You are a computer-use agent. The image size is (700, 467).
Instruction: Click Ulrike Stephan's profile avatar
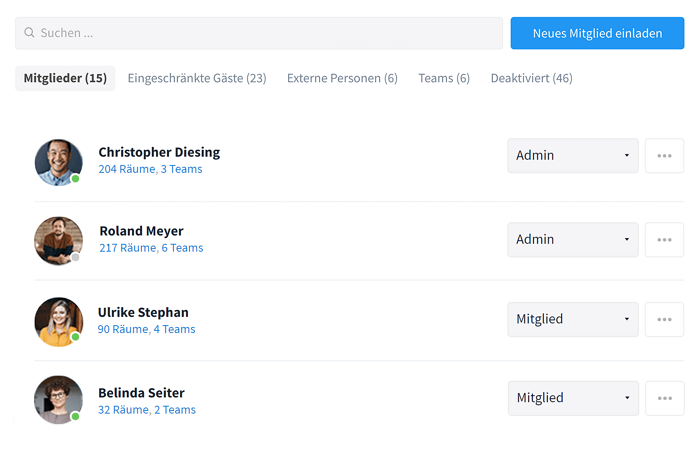coord(58,321)
